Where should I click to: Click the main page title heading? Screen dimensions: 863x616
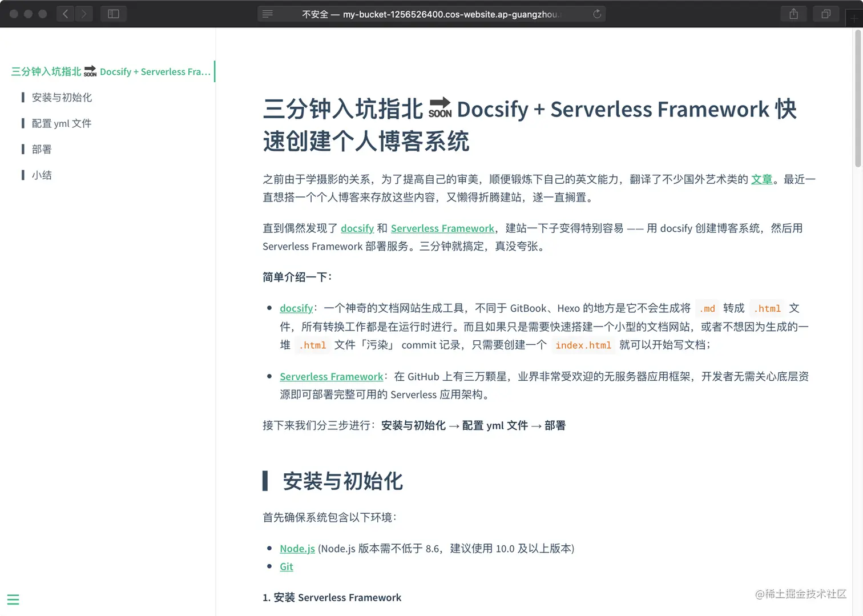pos(530,125)
